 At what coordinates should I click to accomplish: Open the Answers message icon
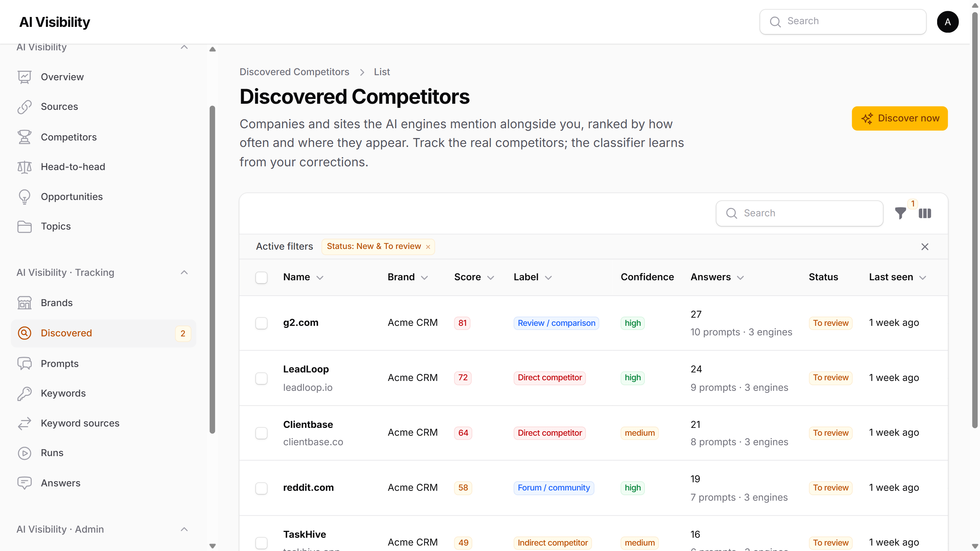24,483
